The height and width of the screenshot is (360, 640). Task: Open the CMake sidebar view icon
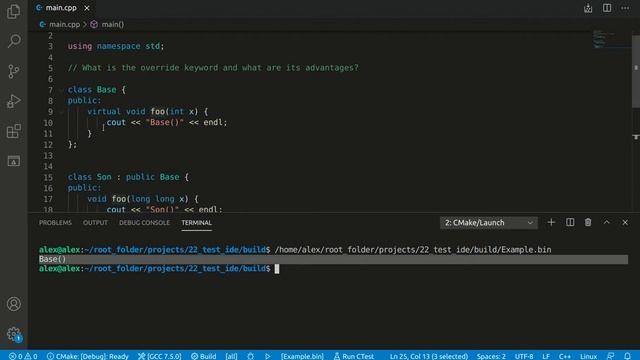[13, 161]
